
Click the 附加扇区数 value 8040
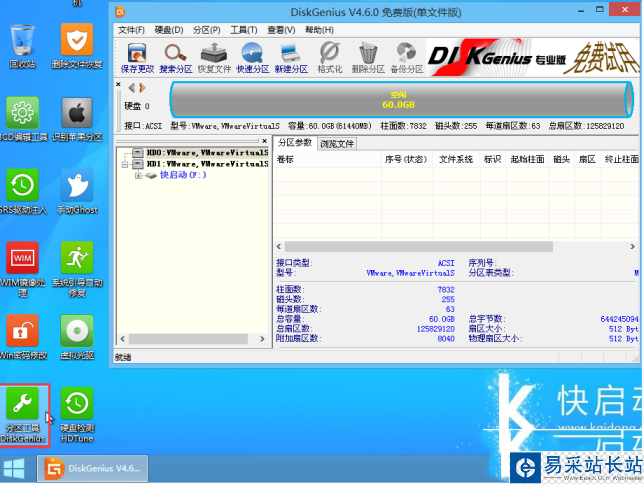(446, 339)
